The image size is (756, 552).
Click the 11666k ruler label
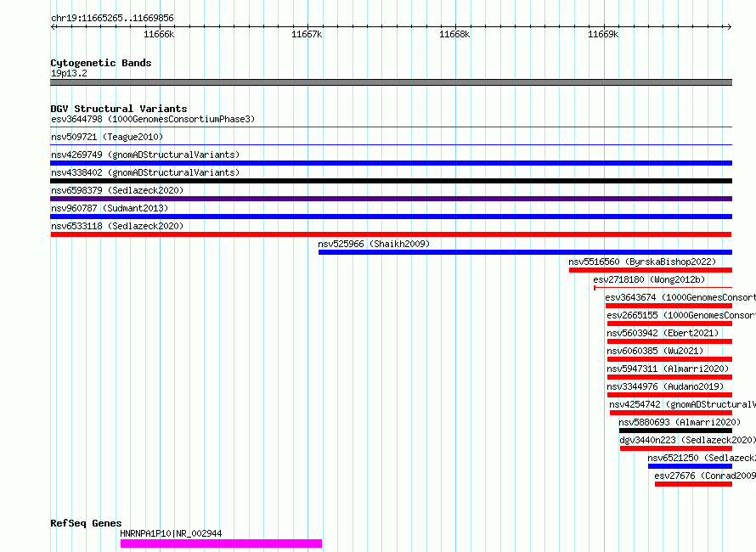[x=159, y=34]
